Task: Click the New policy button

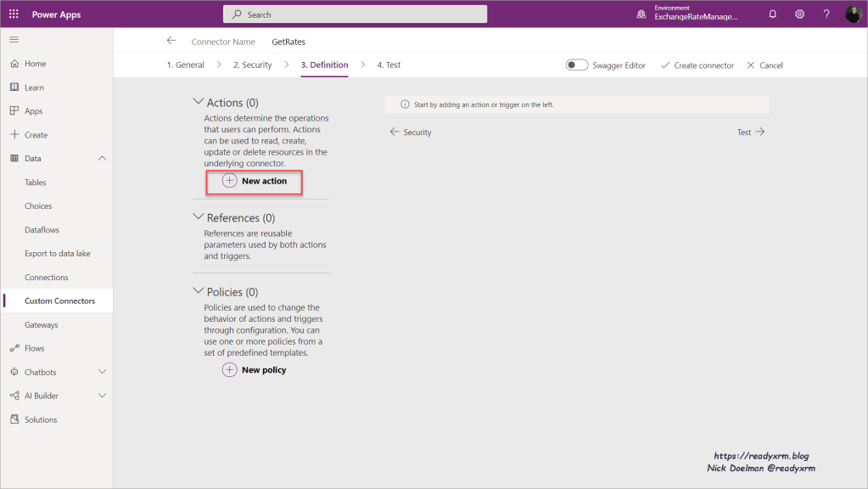Action: click(x=255, y=370)
